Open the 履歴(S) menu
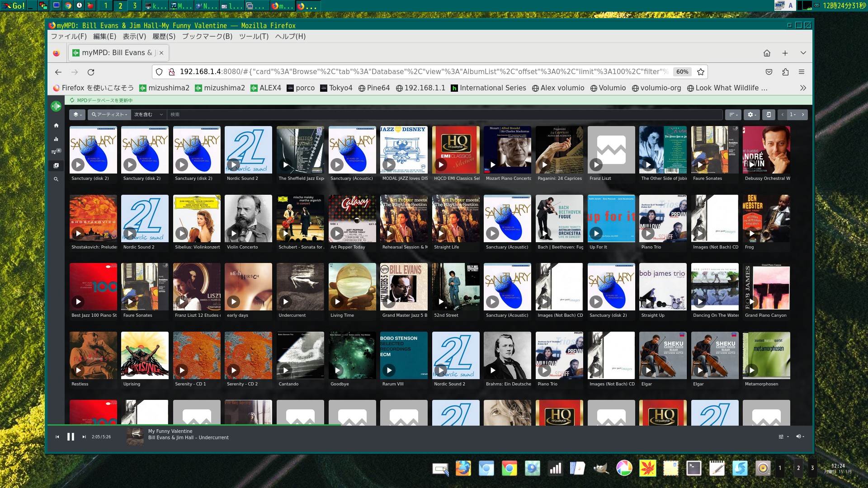 pos(164,37)
